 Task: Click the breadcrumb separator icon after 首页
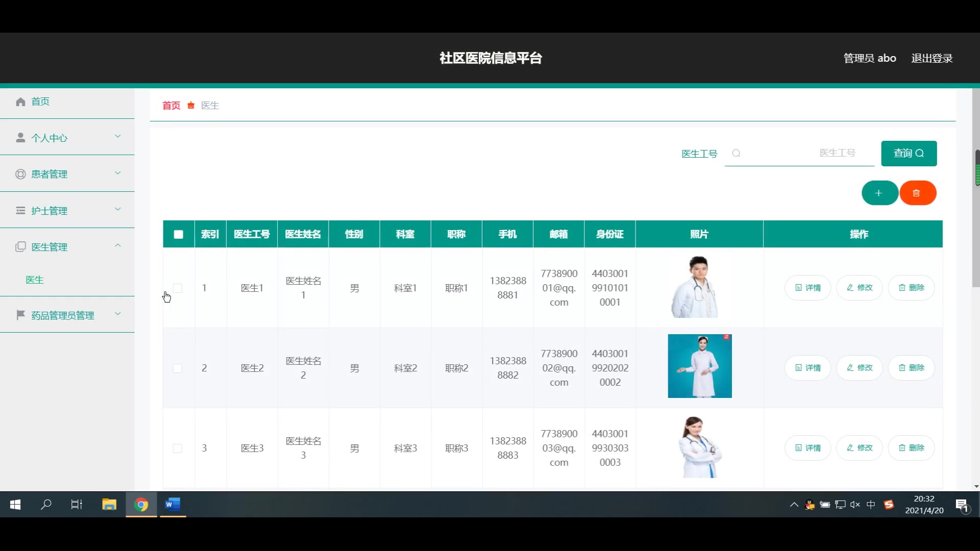pyautogui.click(x=191, y=106)
